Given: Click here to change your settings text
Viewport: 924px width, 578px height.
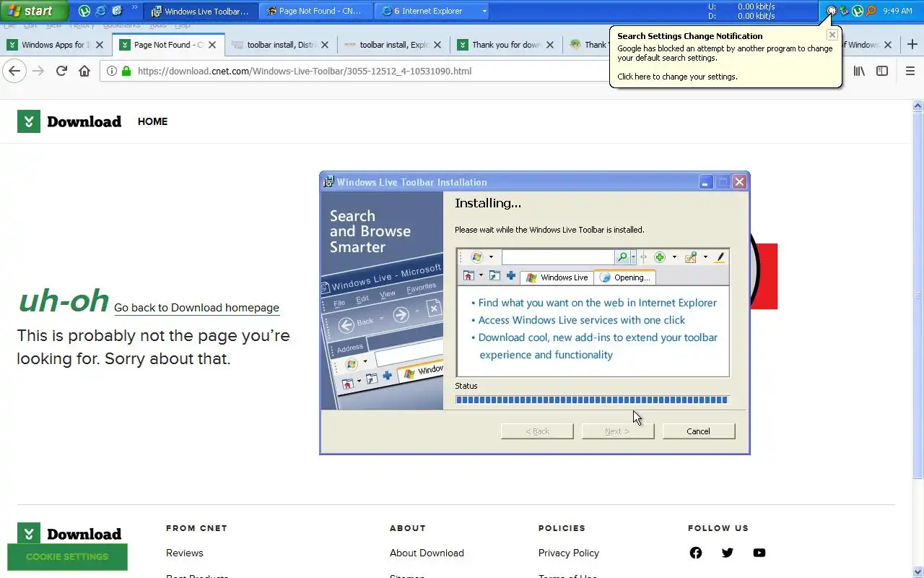Looking at the screenshot, I should 677,77.
